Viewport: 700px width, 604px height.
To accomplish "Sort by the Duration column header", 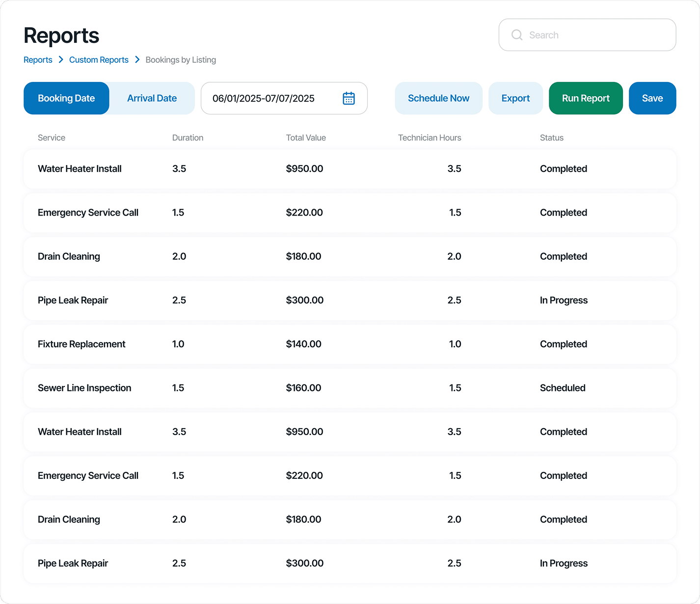I will 188,138.
